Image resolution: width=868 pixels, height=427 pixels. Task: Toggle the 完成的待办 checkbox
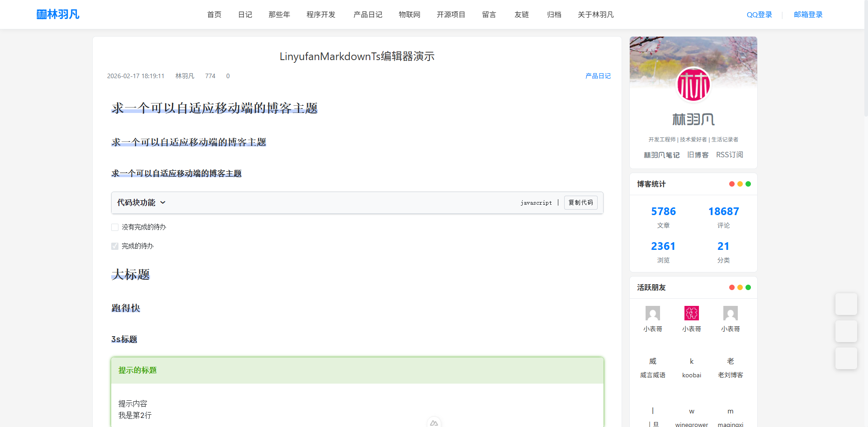point(115,246)
